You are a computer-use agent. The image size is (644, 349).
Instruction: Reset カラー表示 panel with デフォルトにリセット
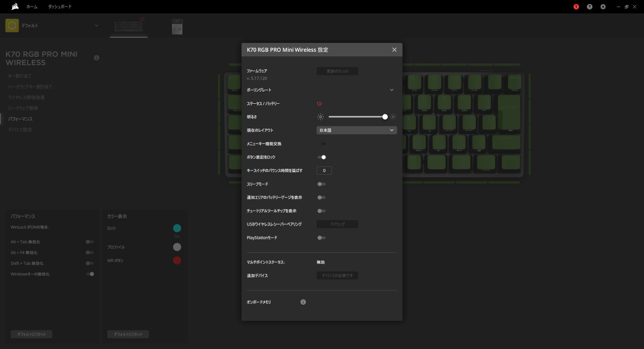[x=128, y=334]
